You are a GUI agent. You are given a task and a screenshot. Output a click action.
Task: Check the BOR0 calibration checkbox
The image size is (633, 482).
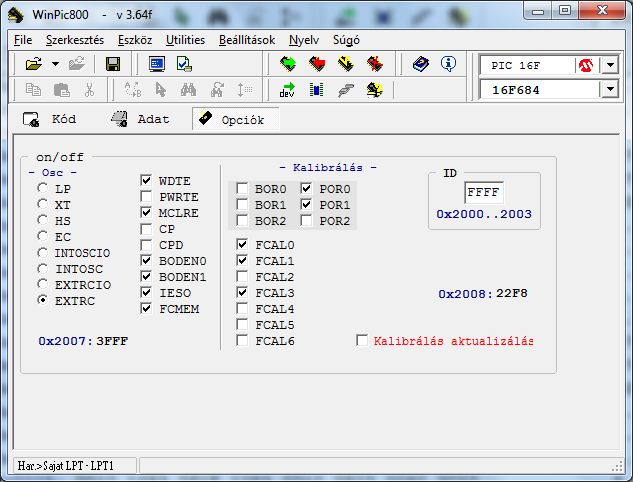(242, 189)
